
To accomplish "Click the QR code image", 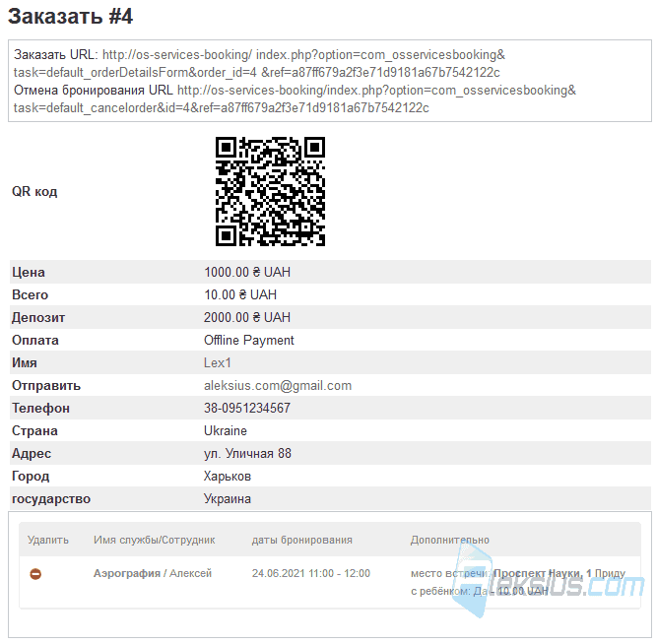I will [270, 191].
